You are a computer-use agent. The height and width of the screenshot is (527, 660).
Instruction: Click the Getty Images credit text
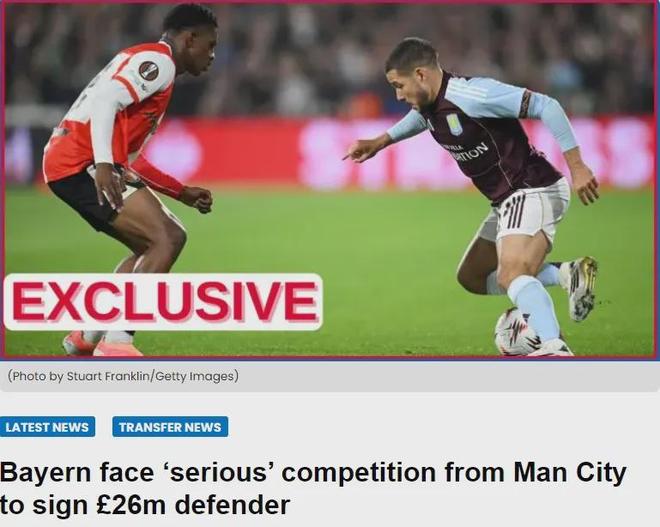(195, 376)
